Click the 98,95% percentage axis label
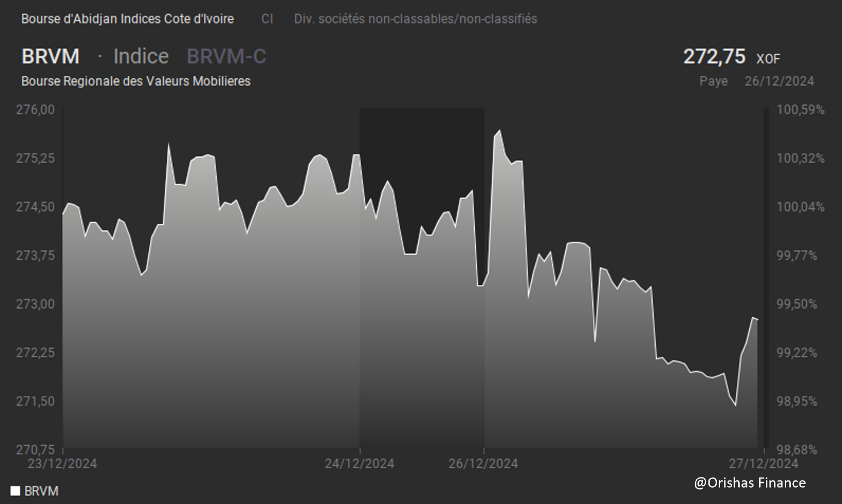842x504 pixels. (798, 401)
